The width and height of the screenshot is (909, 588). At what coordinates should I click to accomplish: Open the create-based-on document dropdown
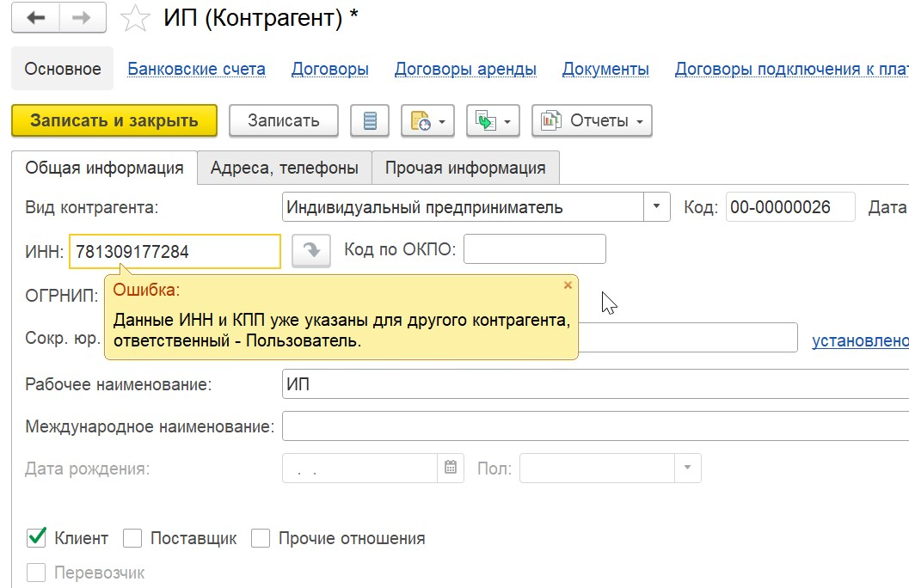pos(427,120)
